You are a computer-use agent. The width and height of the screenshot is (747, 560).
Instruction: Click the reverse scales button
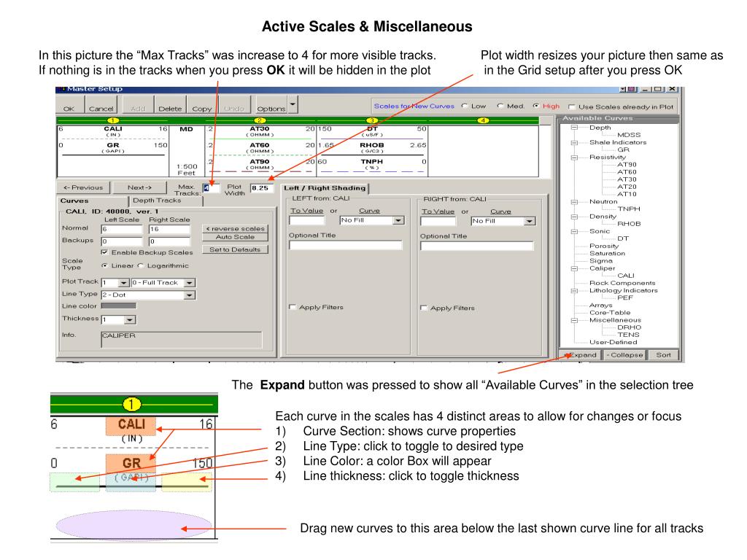click(235, 228)
